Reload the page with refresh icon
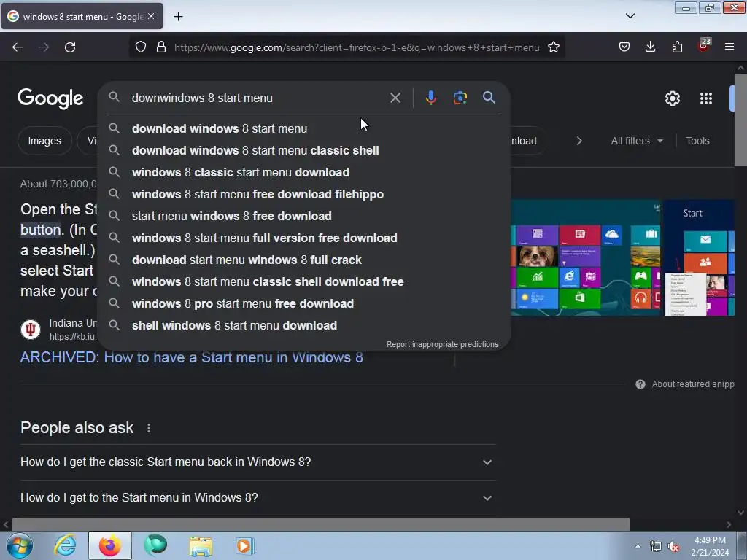 (x=70, y=47)
